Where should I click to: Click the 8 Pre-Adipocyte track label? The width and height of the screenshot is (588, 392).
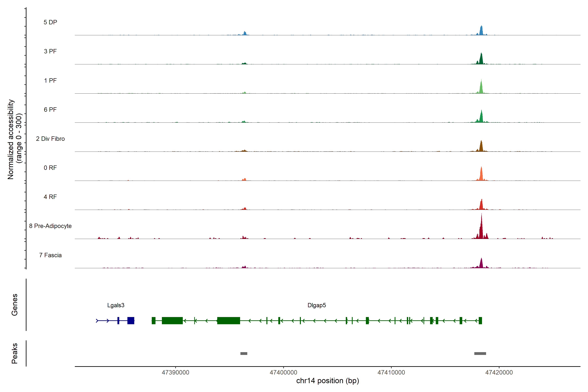50,226
